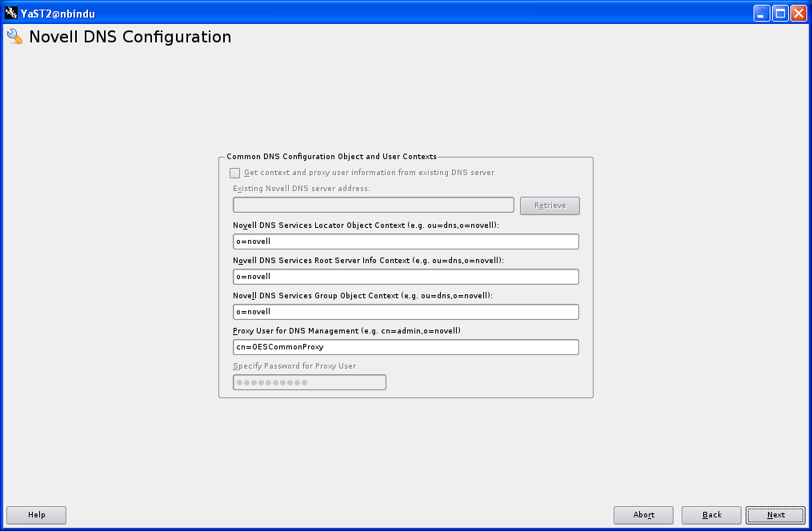
Task: Click the Proxy User for DNS Management field
Action: point(406,347)
